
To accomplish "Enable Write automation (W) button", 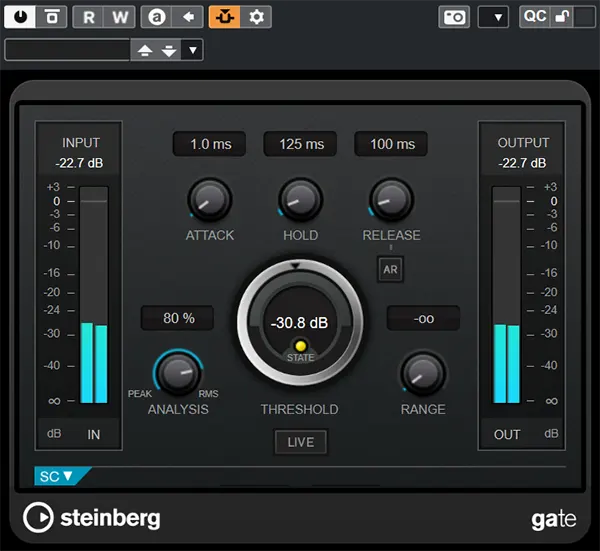I will click(120, 17).
